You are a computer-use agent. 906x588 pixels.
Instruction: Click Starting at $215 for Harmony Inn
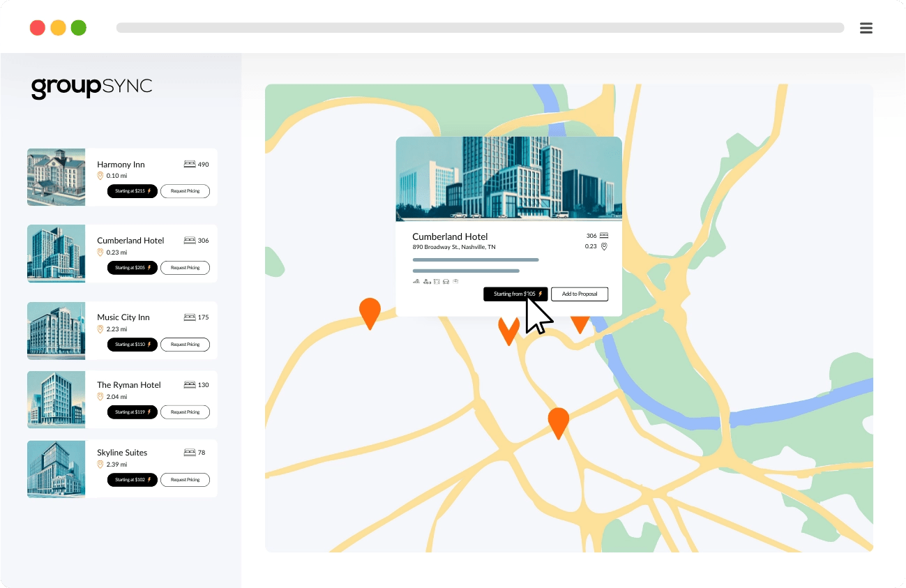(x=133, y=191)
